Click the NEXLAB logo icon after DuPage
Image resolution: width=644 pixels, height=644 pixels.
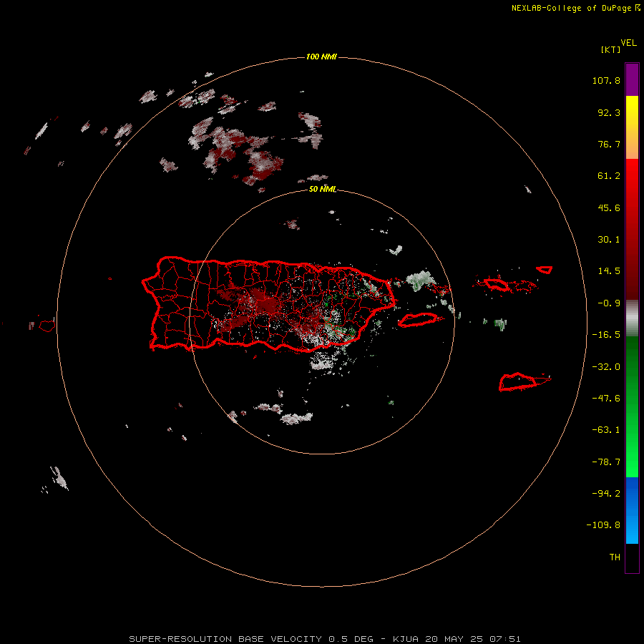pos(638,8)
